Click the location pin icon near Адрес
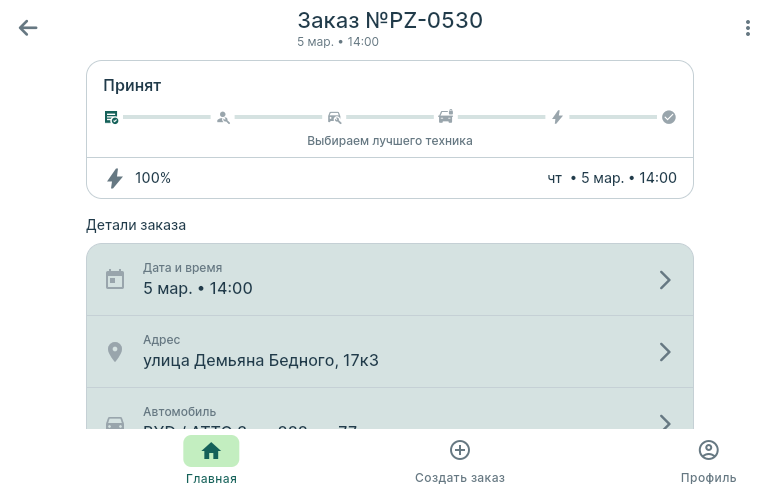This screenshot has width=780, height=493. (x=115, y=352)
